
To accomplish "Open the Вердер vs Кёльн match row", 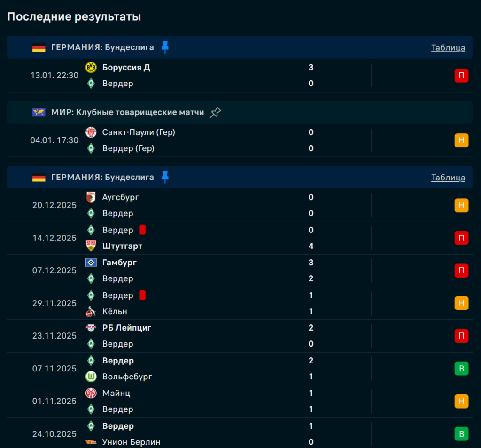I will click(235, 303).
